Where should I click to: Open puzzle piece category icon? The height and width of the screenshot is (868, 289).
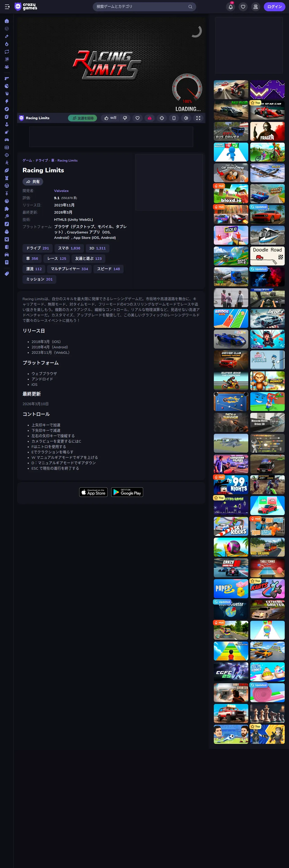[7, 209]
